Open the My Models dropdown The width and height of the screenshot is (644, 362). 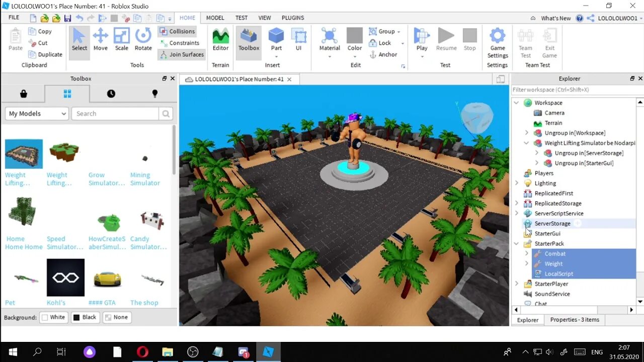click(37, 114)
